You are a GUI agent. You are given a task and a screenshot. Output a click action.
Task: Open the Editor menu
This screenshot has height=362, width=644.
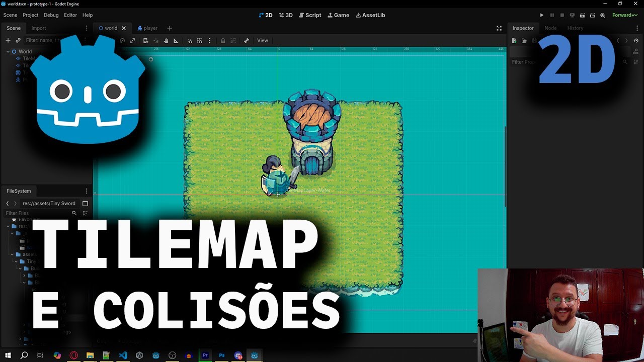pyautogui.click(x=70, y=15)
